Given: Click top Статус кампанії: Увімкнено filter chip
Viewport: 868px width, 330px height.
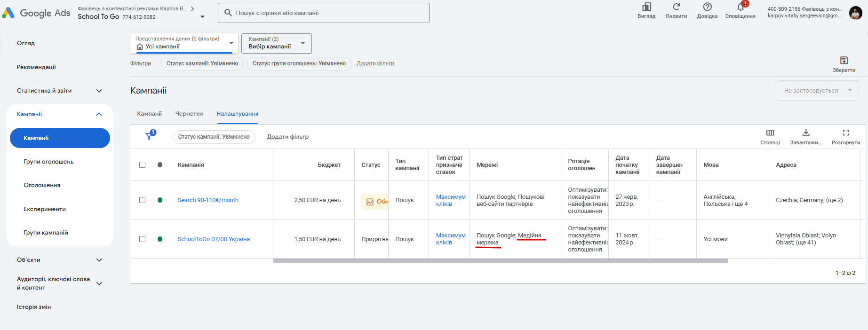Looking at the screenshot, I should pos(202,63).
